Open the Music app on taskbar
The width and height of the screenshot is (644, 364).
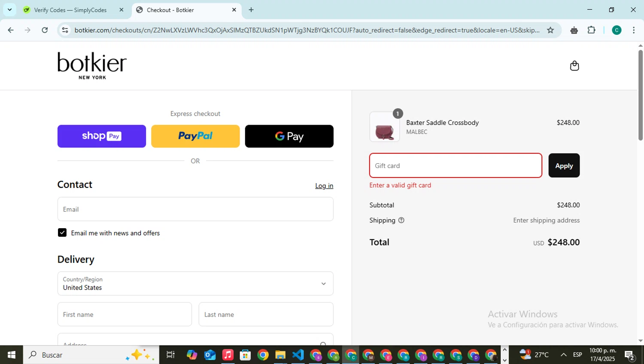228,355
